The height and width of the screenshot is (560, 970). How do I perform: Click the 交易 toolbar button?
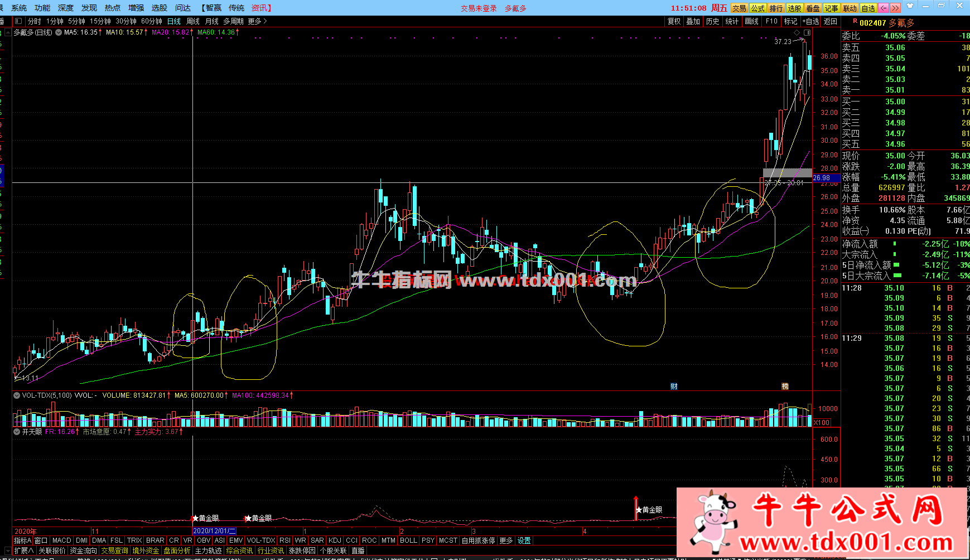pos(740,8)
